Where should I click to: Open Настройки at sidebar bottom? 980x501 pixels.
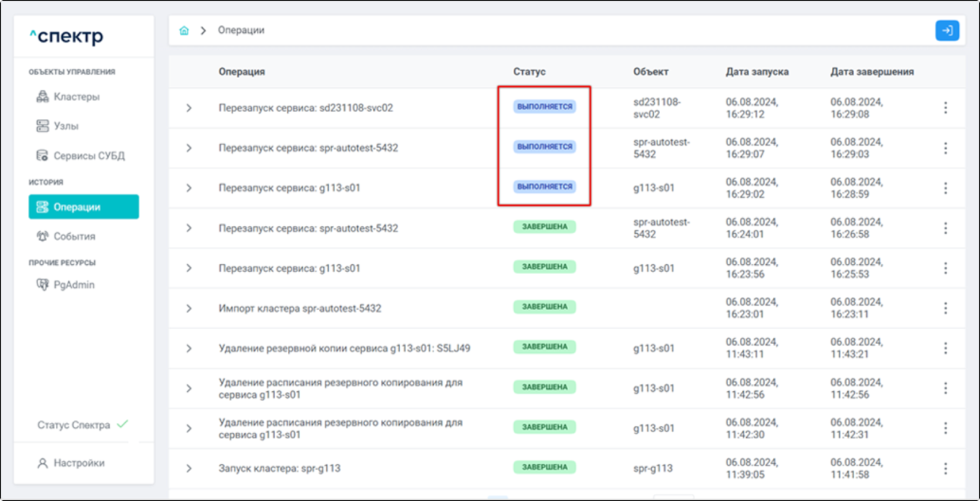(x=78, y=463)
